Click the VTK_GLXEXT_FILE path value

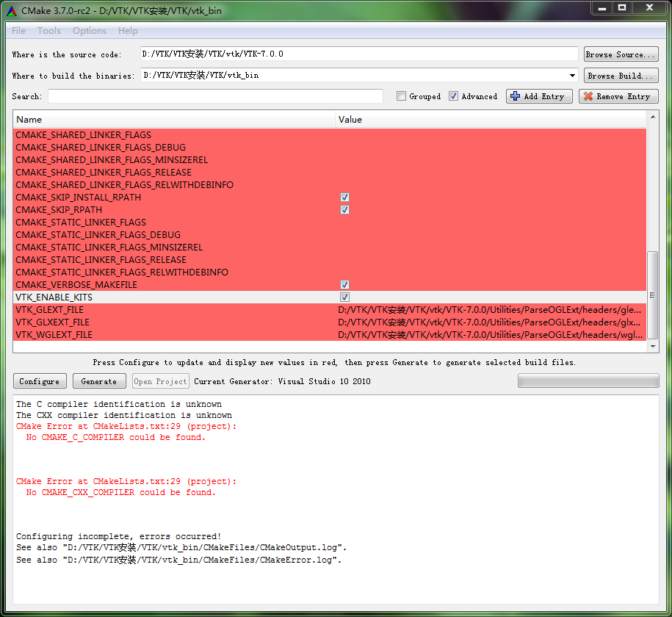490,322
